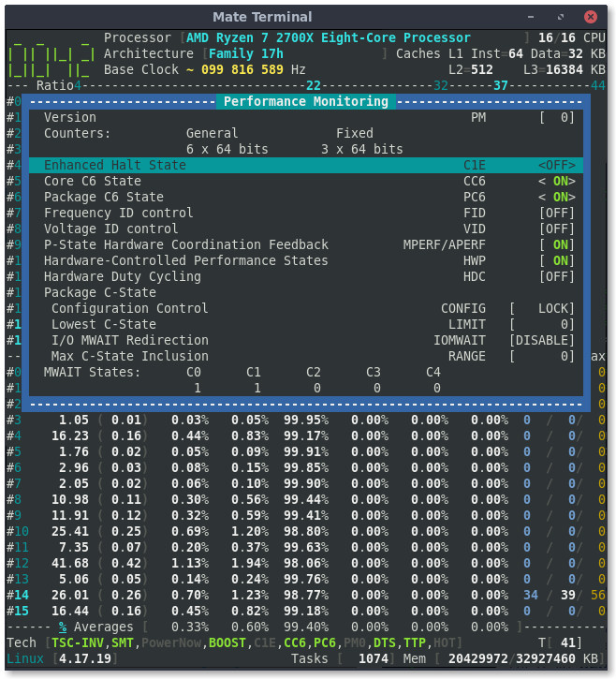
Task: Select Frequency ID control FID row
Action: tap(305, 213)
